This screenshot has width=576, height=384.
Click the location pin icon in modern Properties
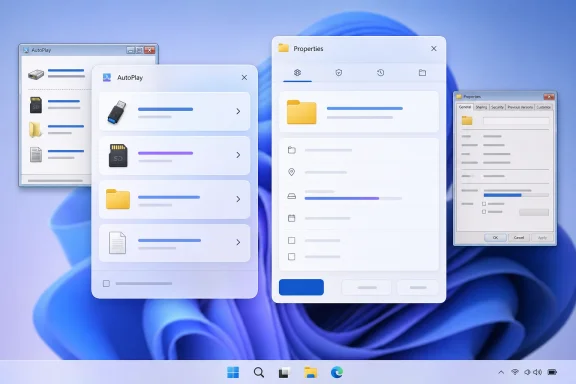pos(291,172)
